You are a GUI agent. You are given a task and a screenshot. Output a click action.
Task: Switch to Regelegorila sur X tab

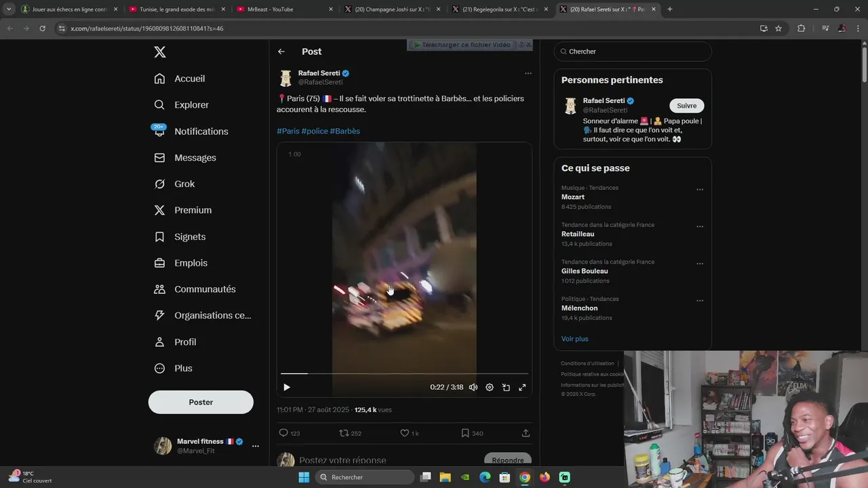click(500, 9)
